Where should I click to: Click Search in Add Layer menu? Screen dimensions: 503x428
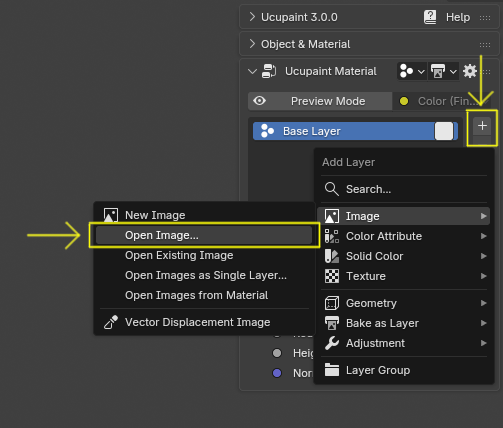404,189
